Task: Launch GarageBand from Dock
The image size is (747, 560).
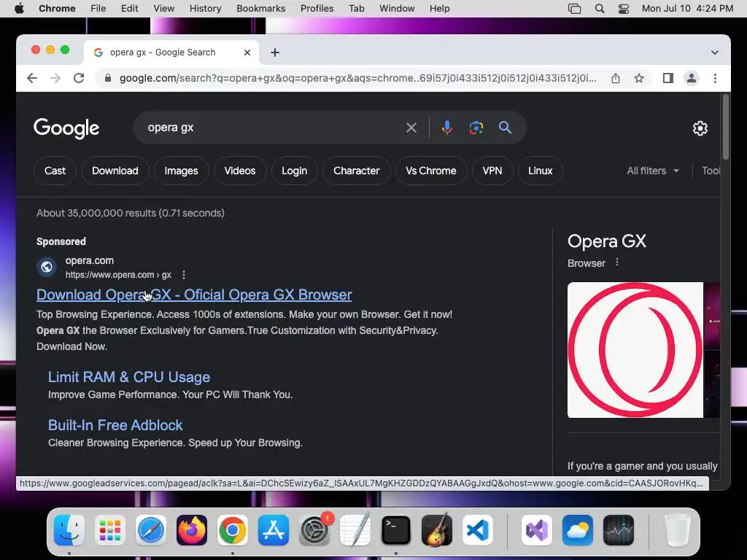Action: [x=437, y=530]
